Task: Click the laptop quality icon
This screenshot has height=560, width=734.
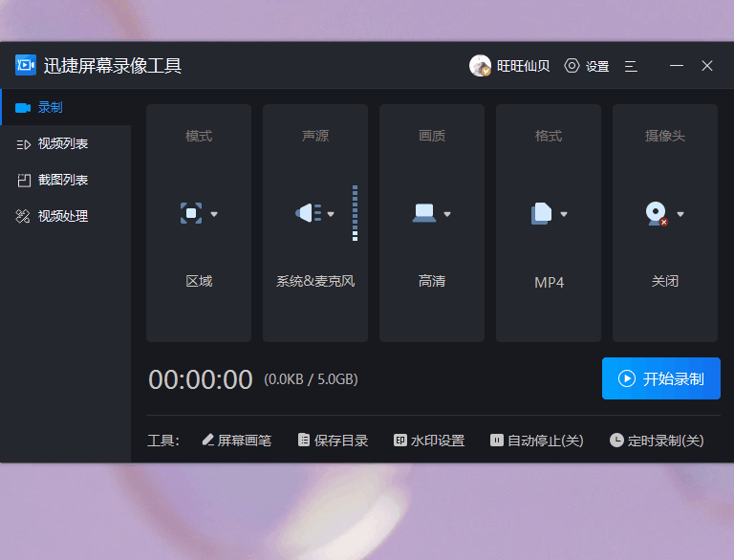Action: point(424,213)
